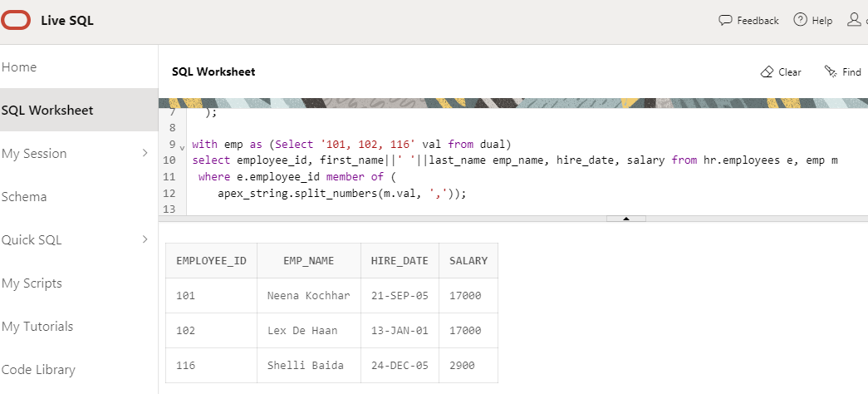The height and width of the screenshot is (394, 868).
Task: Click the Oracle logo icon
Action: (17, 21)
